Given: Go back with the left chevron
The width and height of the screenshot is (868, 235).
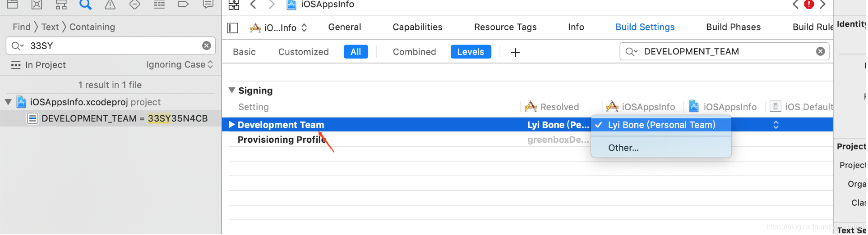Looking at the screenshot, I should click(x=253, y=5).
